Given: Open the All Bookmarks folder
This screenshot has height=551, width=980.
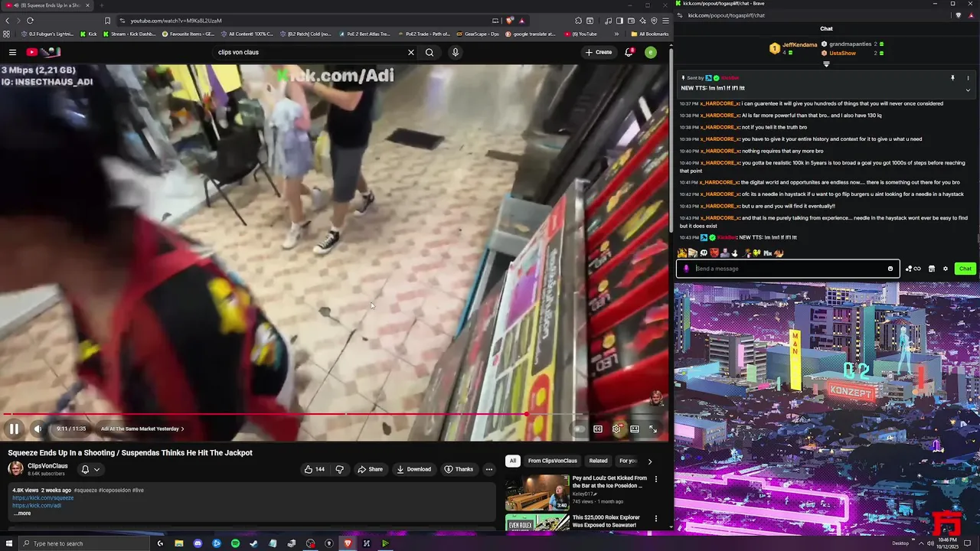Looking at the screenshot, I should (x=648, y=34).
